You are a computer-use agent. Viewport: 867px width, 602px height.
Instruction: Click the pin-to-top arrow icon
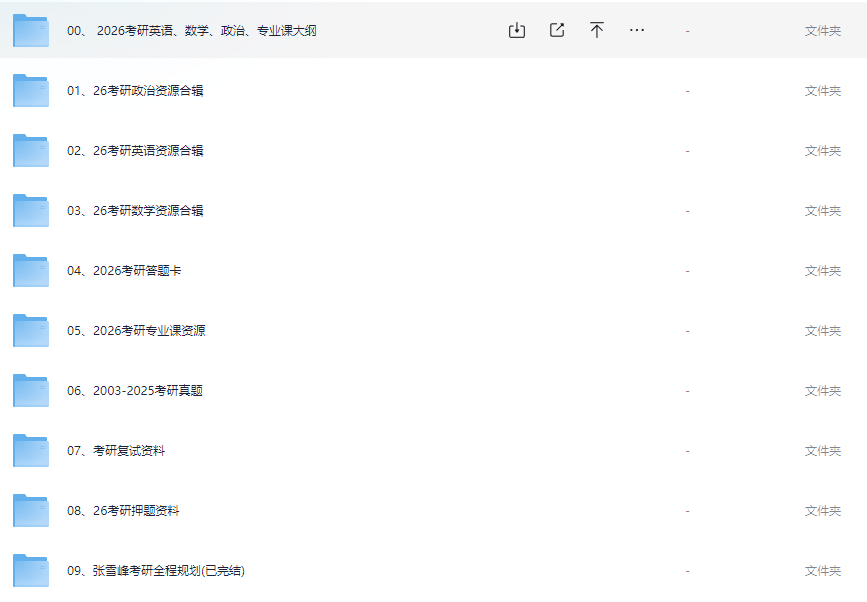click(x=597, y=30)
